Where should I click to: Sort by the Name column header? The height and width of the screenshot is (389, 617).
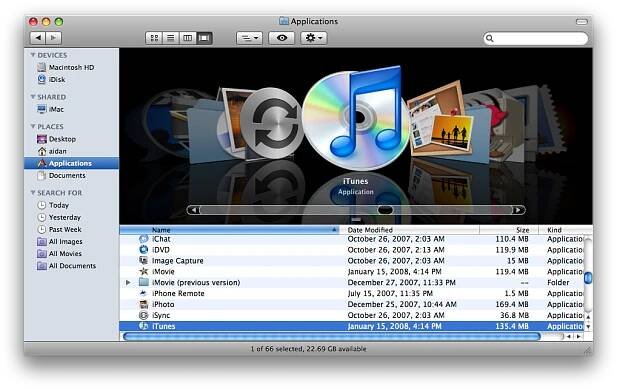229,230
